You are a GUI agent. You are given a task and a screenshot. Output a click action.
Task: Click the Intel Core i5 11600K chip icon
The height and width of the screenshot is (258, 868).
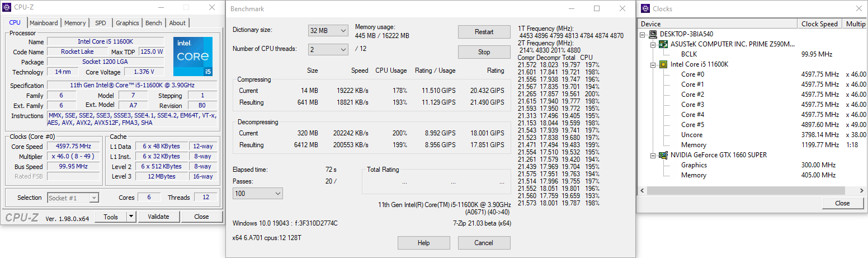pos(663,64)
